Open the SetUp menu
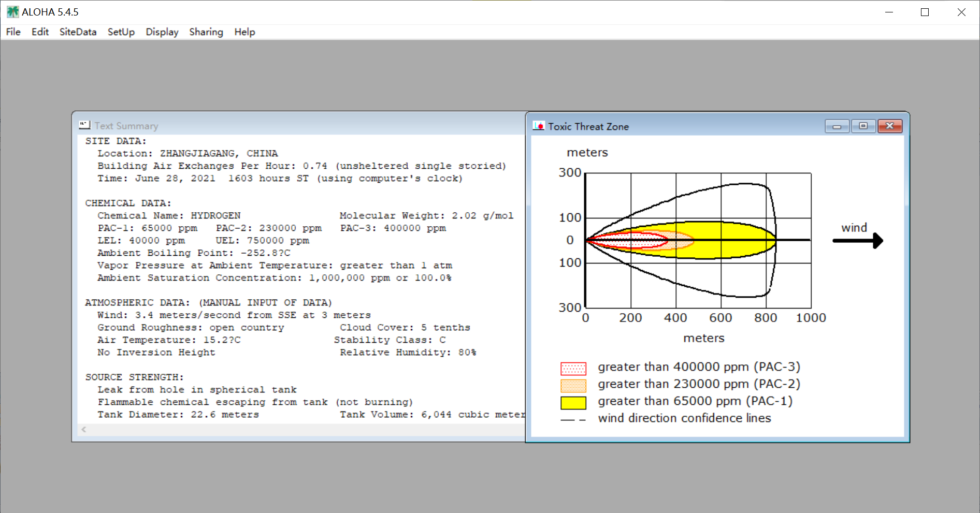 click(x=121, y=32)
